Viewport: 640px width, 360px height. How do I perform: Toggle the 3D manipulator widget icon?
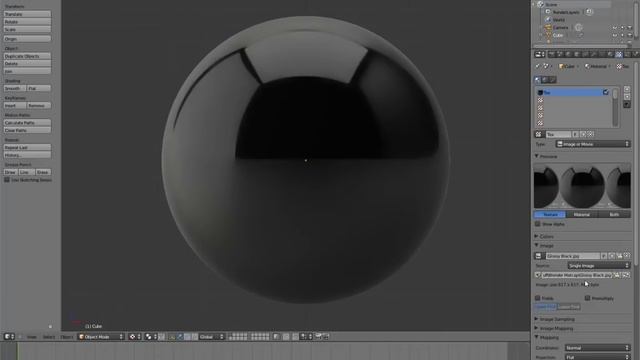pyautogui.click(x=172, y=337)
